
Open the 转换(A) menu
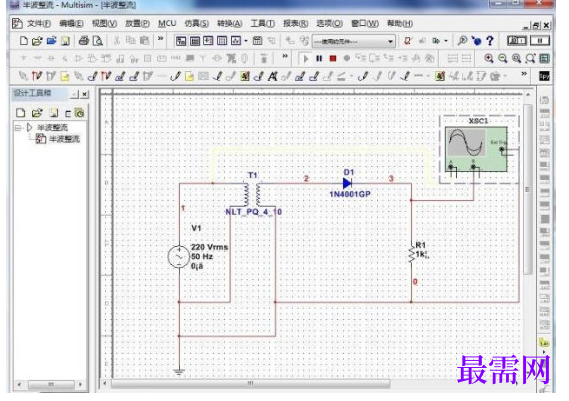click(229, 24)
